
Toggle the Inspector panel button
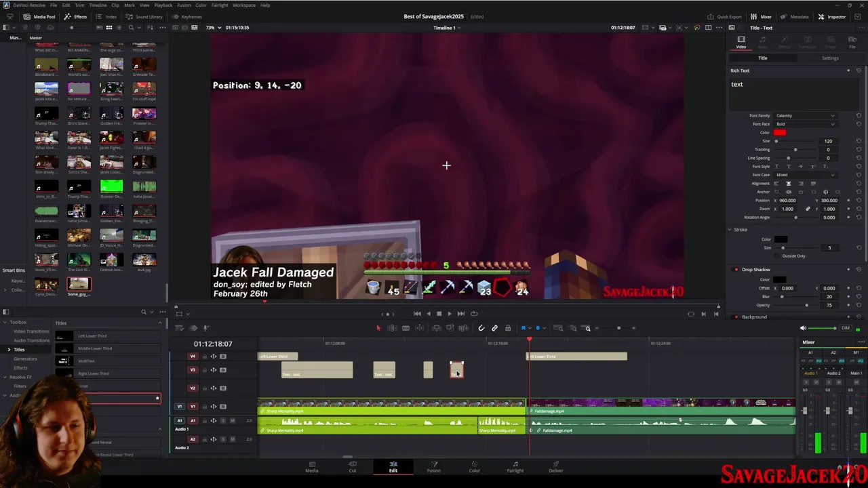[x=832, y=16]
